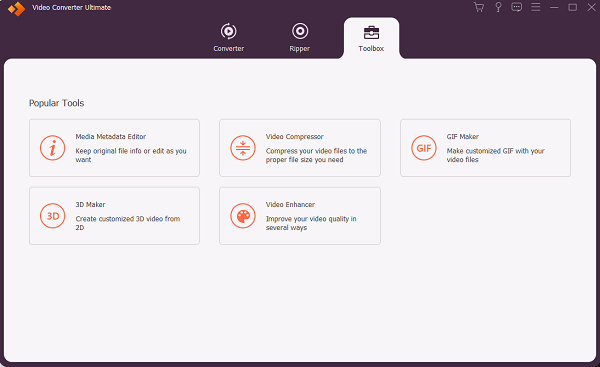600x367 pixels.
Task: Minimize the Video Converter Ultimate window
Action: pyautogui.click(x=554, y=7)
